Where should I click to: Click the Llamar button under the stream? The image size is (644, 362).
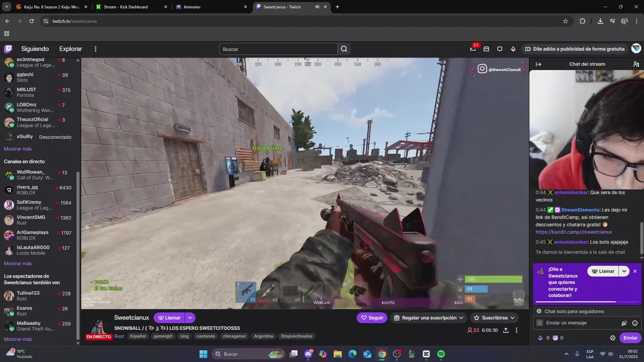pyautogui.click(x=170, y=318)
